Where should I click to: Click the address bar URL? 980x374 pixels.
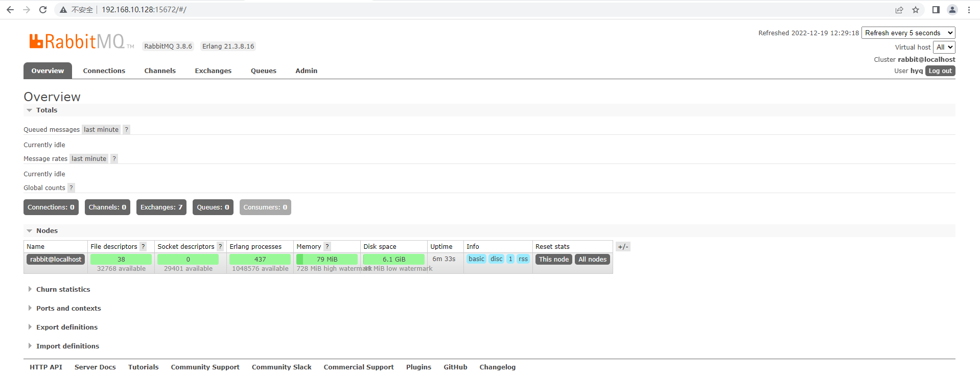[144, 10]
